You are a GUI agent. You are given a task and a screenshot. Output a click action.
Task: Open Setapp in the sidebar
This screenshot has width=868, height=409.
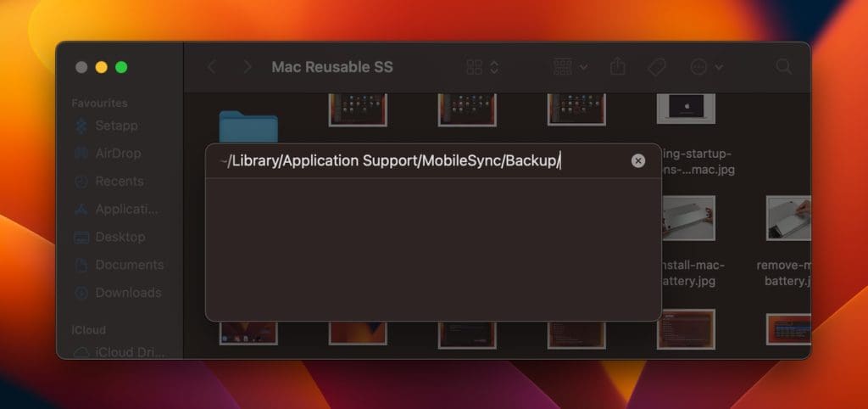117,126
